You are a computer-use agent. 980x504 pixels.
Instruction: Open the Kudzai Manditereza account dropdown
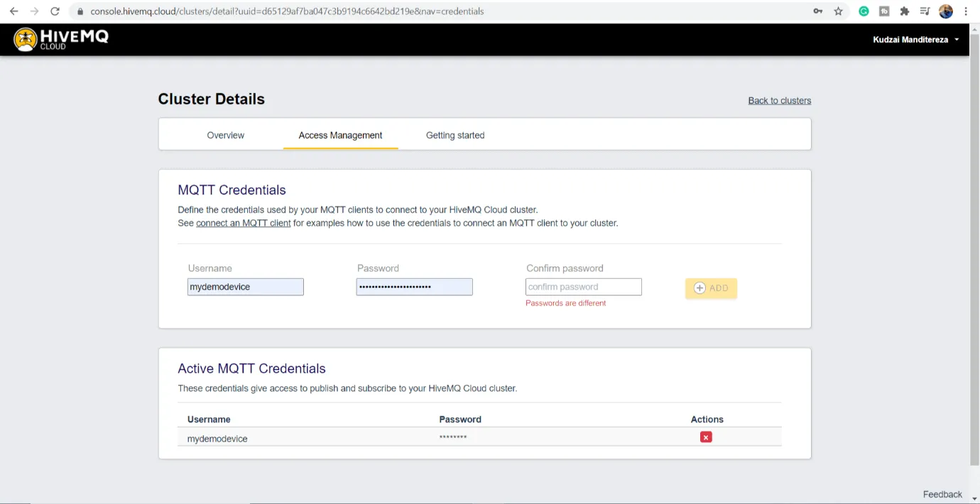(x=916, y=40)
